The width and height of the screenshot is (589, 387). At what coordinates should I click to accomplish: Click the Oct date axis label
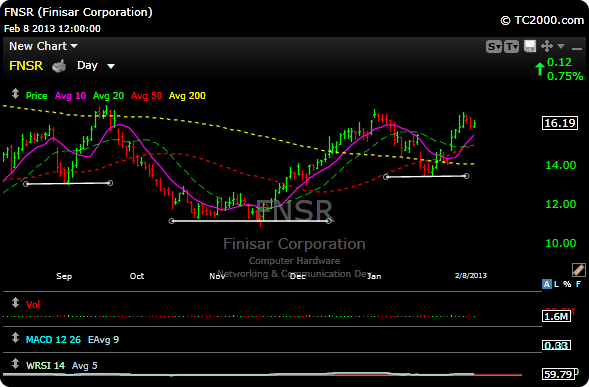[137, 276]
